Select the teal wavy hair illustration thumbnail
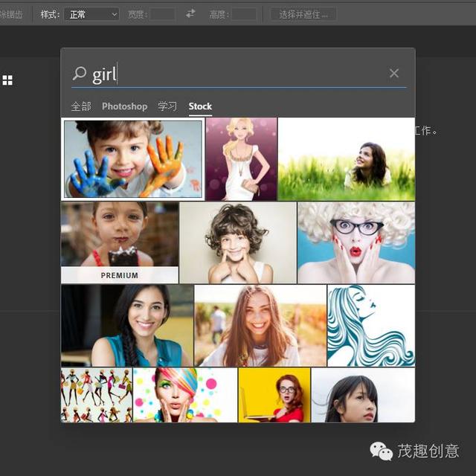Image resolution: width=476 pixels, height=476 pixels. 371,326
